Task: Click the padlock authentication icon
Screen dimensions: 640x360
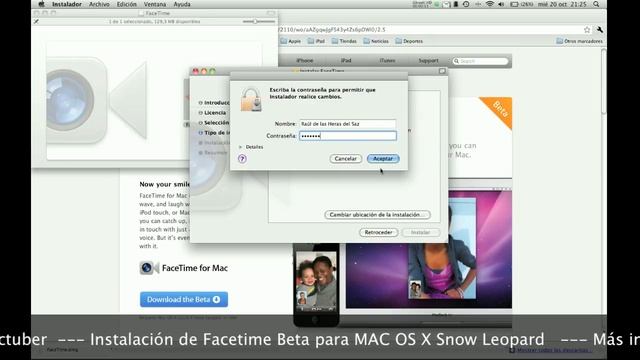Action: coord(251,100)
